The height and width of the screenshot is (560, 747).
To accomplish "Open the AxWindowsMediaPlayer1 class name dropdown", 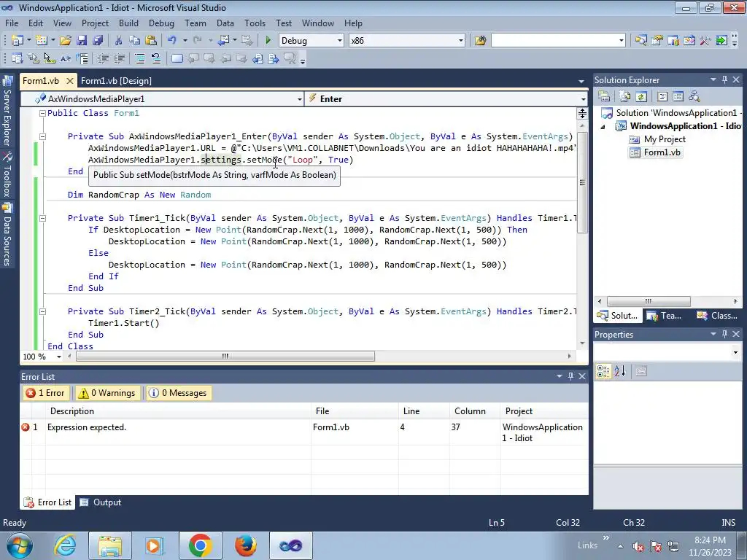I will coord(299,99).
